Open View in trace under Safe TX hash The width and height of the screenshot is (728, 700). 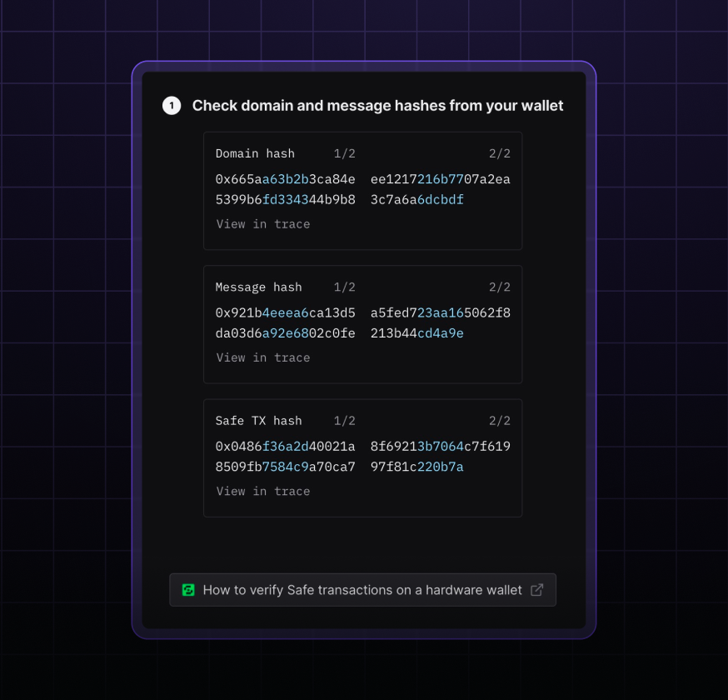[263, 491]
